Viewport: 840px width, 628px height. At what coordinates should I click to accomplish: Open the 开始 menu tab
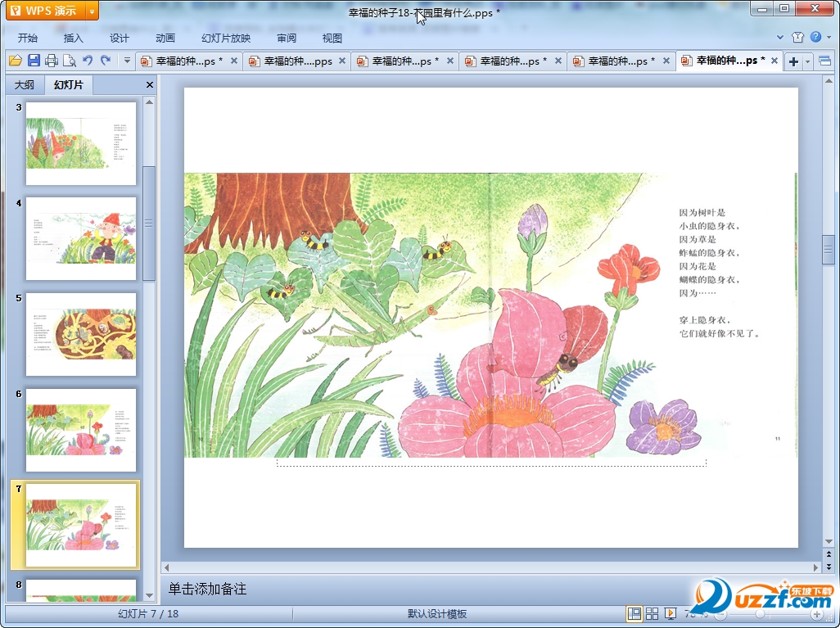pyautogui.click(x=27, y=38)
